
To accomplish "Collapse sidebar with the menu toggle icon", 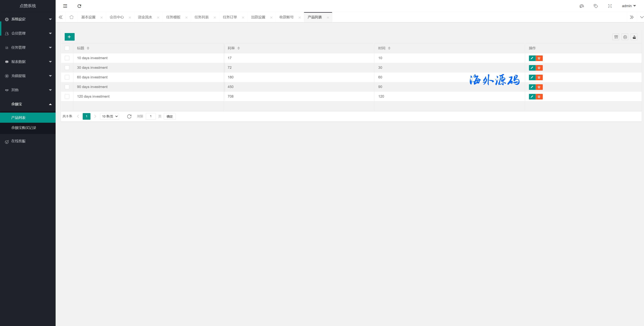I will pos(65,6).
